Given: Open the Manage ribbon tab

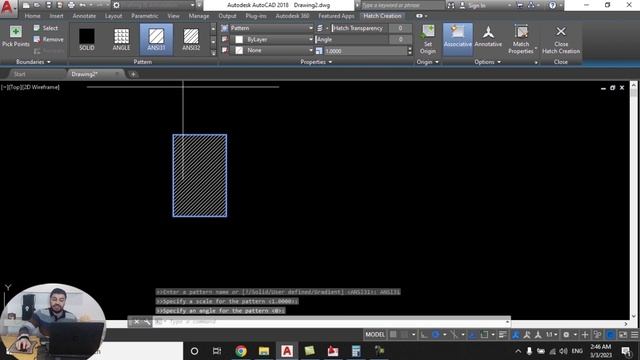Looking at the screenshot, I should pos(199,16).
